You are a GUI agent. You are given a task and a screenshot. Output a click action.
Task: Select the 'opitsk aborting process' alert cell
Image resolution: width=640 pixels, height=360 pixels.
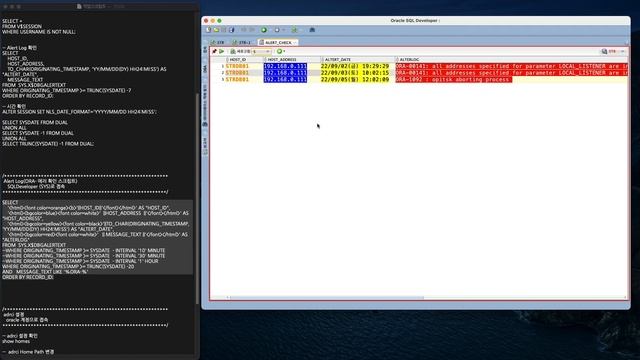454,79
